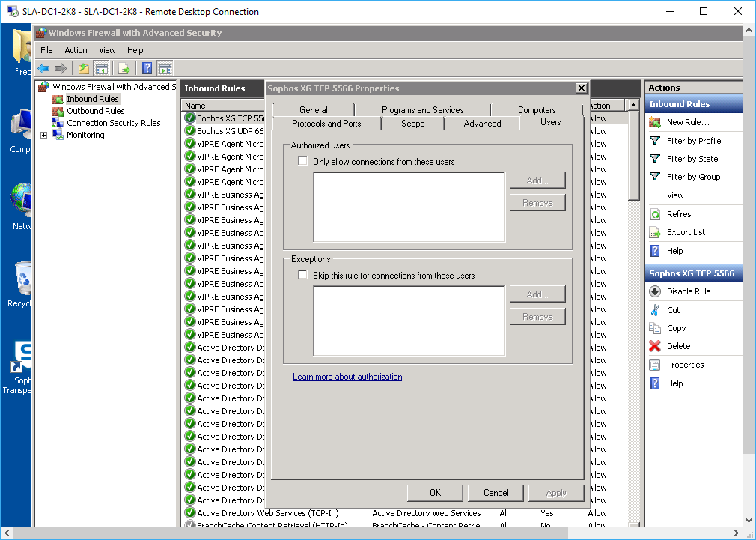The height and width of the screenshot is (540, 756).
Task: Click the Name column header
Action: coord(223,105)
